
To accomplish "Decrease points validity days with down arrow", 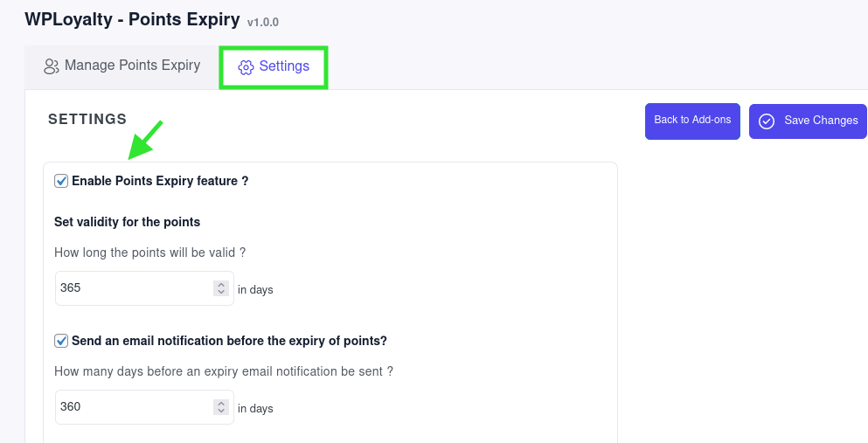I will coord(221,292).
